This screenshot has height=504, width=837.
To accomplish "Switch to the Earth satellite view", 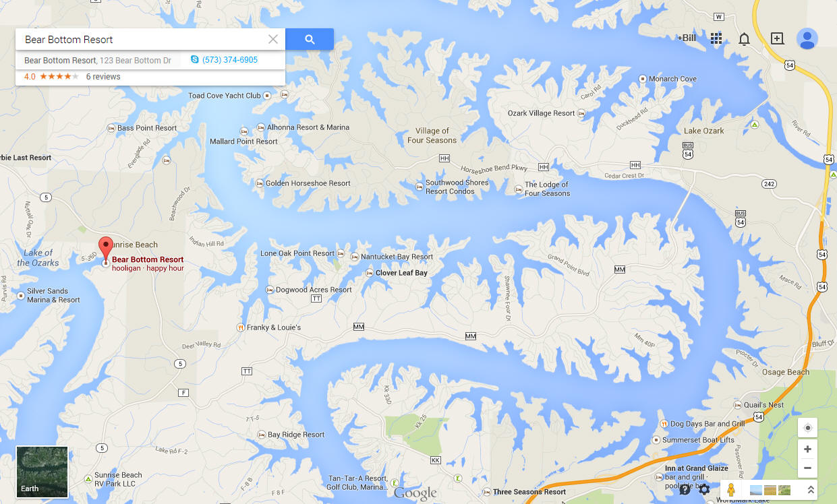I will (42, 472).
